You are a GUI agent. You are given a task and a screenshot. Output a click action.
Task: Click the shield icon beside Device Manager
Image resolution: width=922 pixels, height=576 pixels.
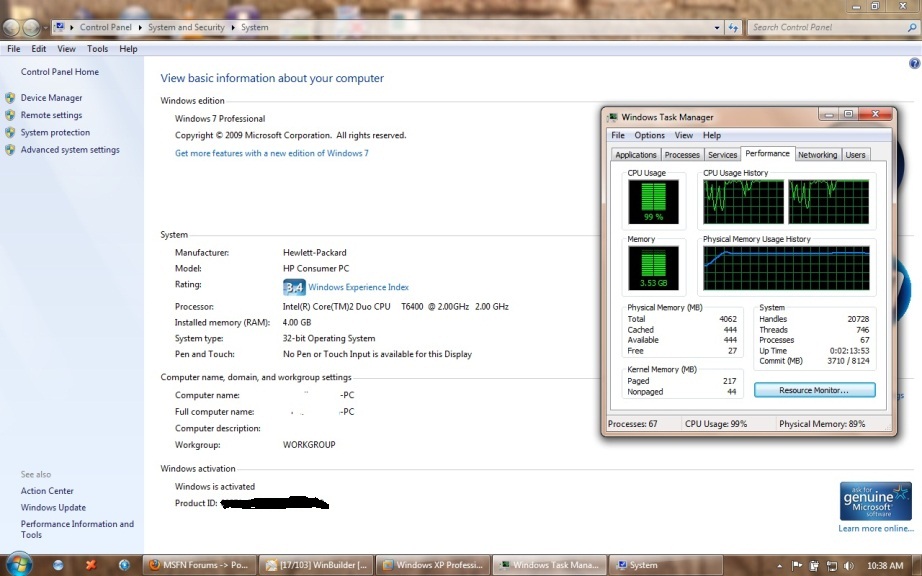coord(9,98)
